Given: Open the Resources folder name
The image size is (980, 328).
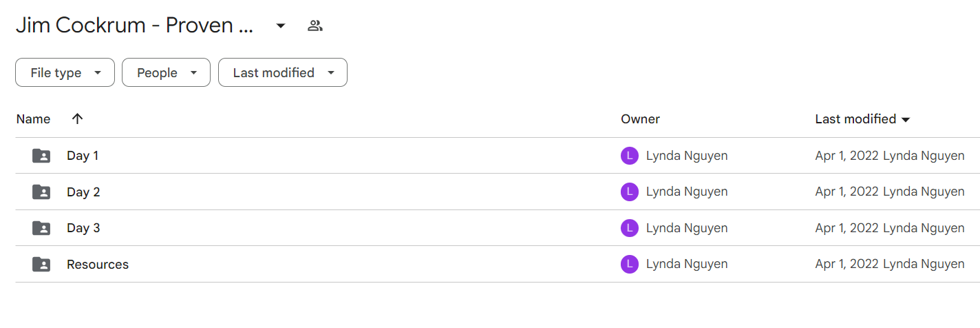Looking at the screenshot, I should coord(98,264).
